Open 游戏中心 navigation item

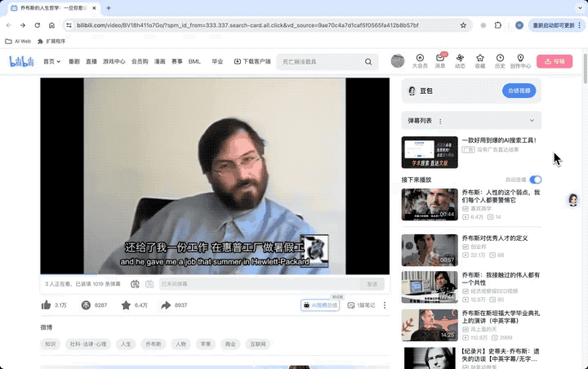tap(114, 61)
